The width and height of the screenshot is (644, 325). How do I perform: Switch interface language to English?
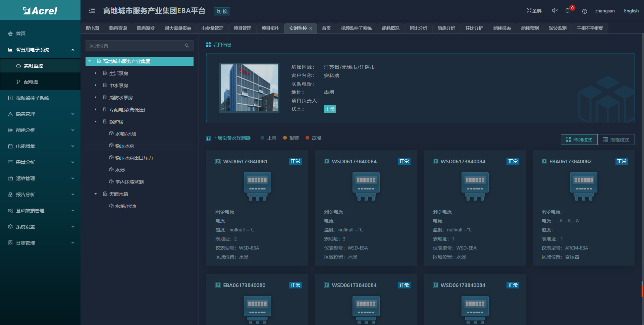tap(631, 11)
